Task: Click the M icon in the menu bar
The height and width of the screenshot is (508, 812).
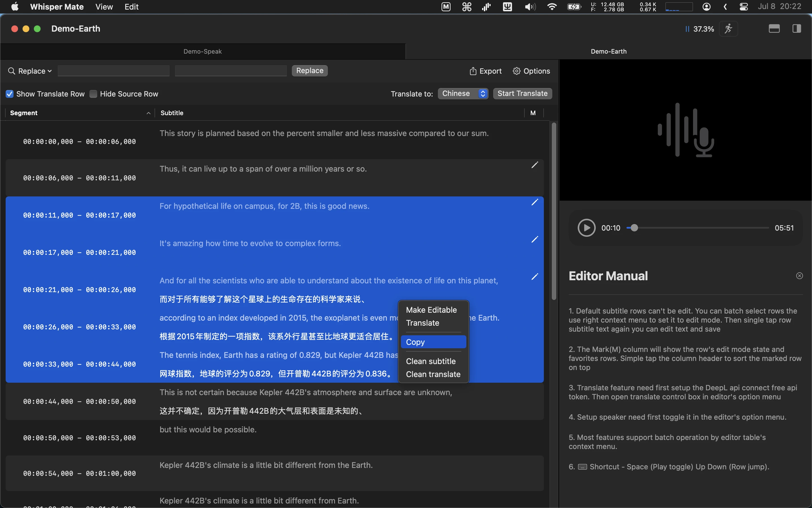Action: point(446,7)
